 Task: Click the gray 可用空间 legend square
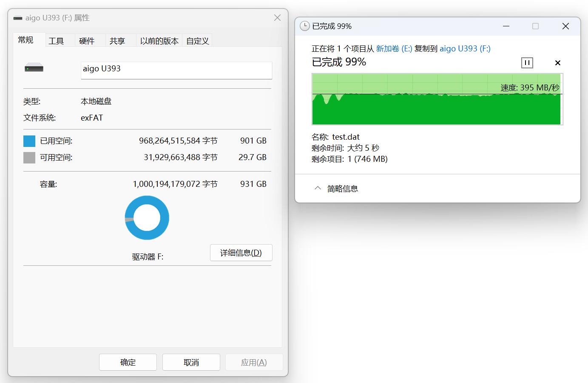[29, 157]
